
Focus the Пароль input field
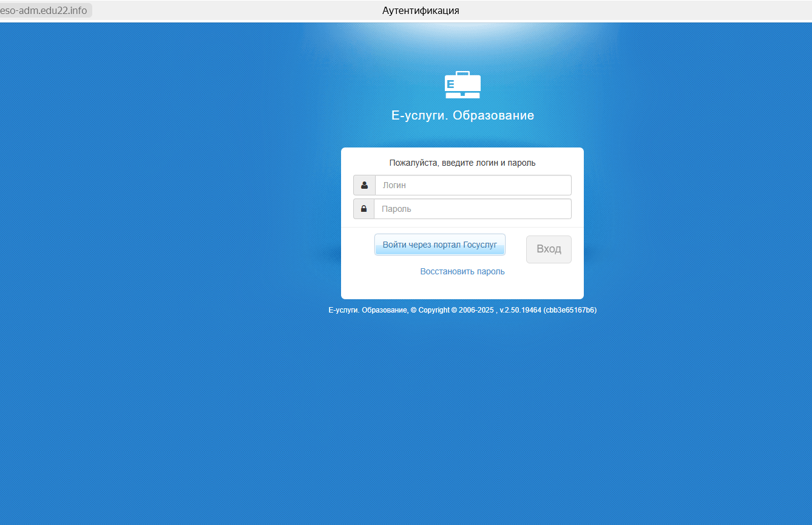coord(473,209)
